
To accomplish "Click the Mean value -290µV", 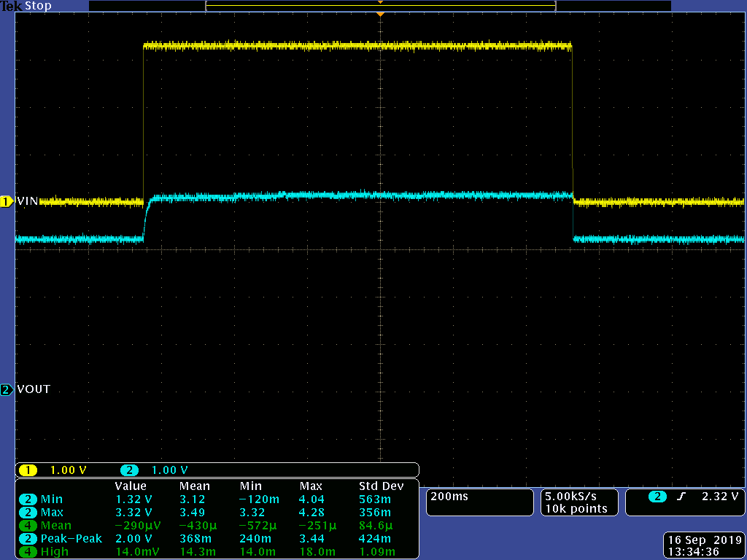I will (138, 526).
